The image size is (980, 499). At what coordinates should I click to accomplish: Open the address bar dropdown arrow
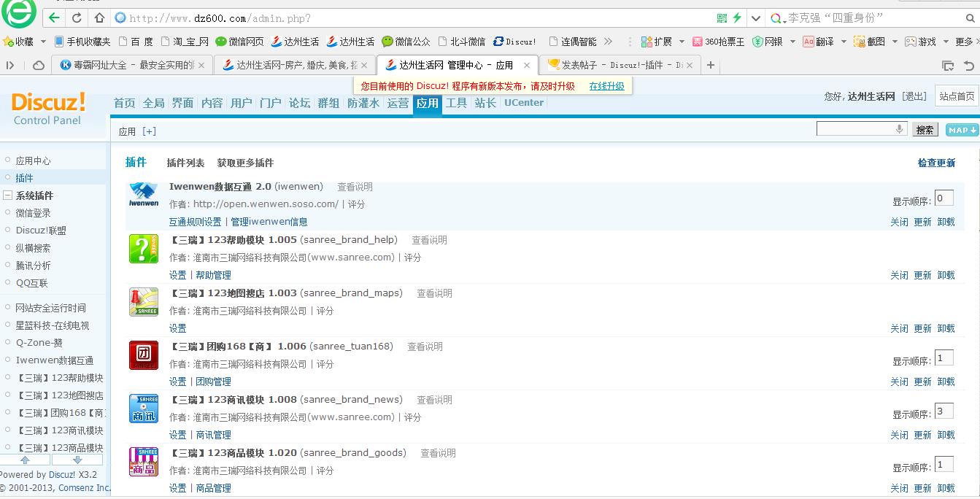tap(756, 18)
